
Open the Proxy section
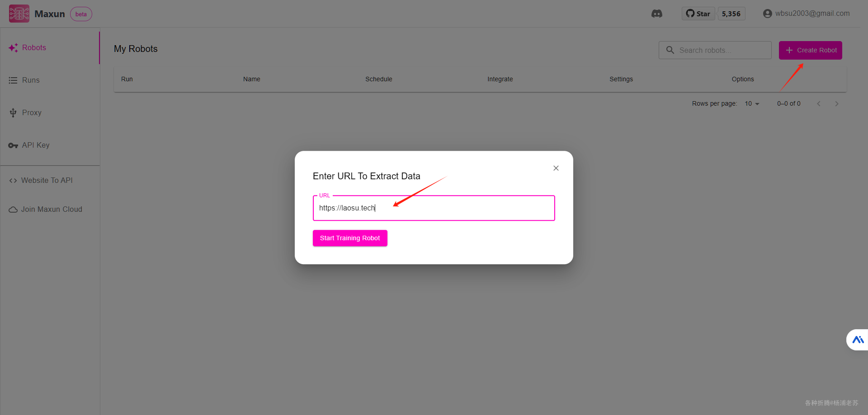point(32,112)
